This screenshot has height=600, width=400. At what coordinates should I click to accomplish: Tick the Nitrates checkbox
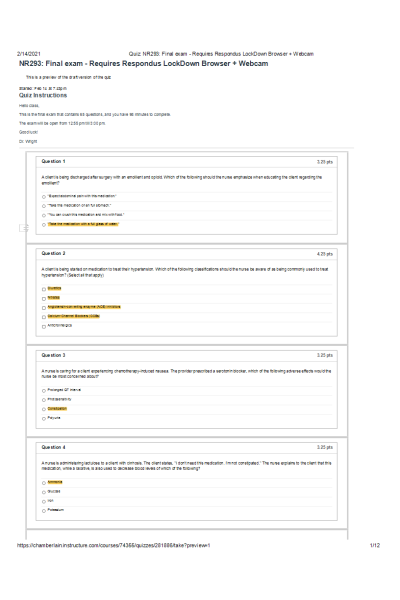click(x=44, y=298)
